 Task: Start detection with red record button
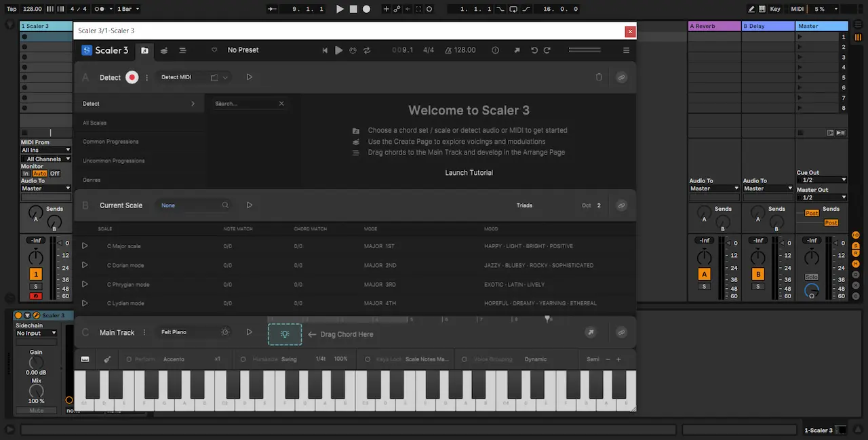(x=132, y=77)
